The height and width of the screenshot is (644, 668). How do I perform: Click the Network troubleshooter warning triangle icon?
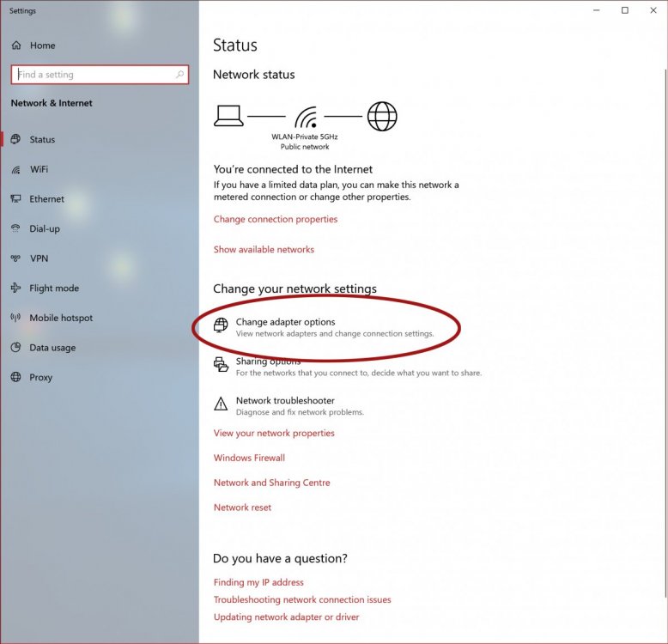click(221, 404)
